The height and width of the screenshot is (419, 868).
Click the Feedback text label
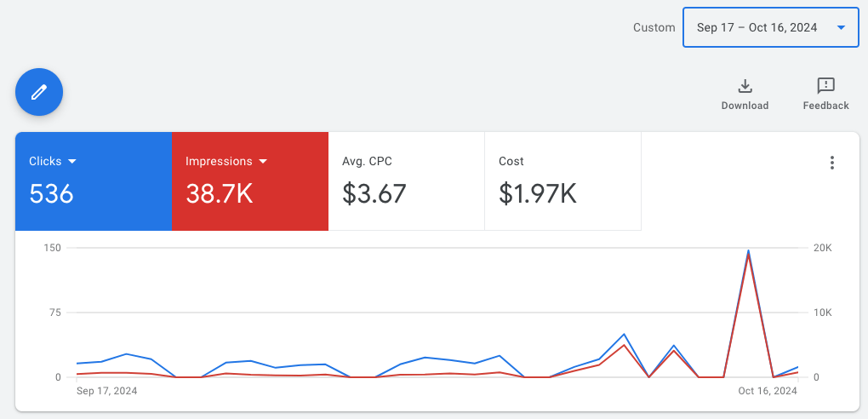click(x=825, y=106)
